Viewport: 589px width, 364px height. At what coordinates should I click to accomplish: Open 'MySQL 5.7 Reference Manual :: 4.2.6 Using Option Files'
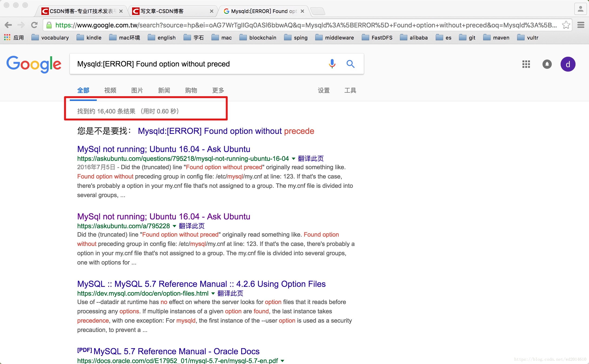point(201,284)
